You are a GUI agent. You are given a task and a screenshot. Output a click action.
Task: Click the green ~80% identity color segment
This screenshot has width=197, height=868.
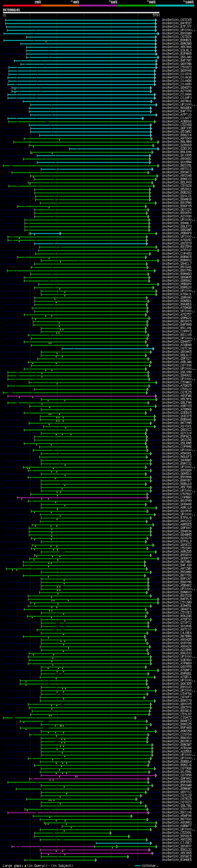tap(137, 6)
